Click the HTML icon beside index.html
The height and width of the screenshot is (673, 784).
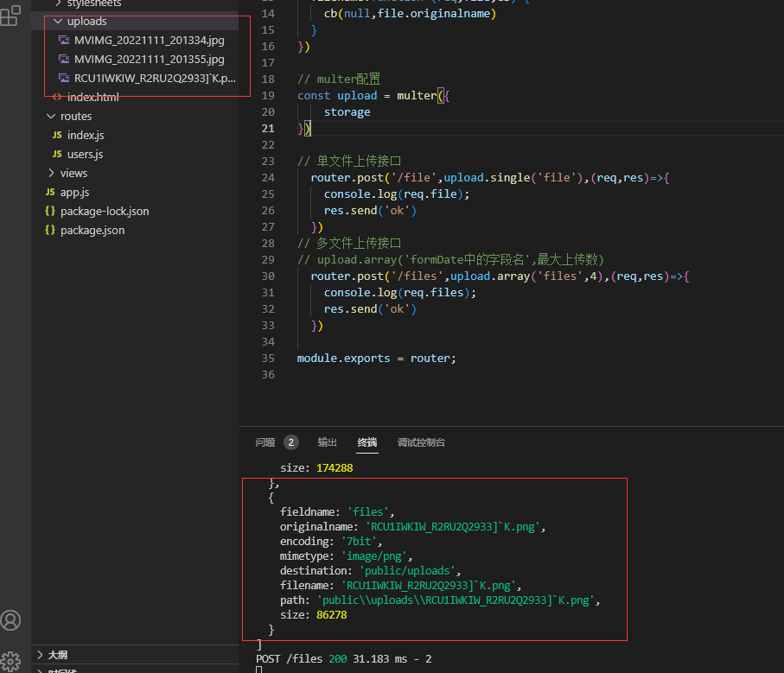pos(57,97)
